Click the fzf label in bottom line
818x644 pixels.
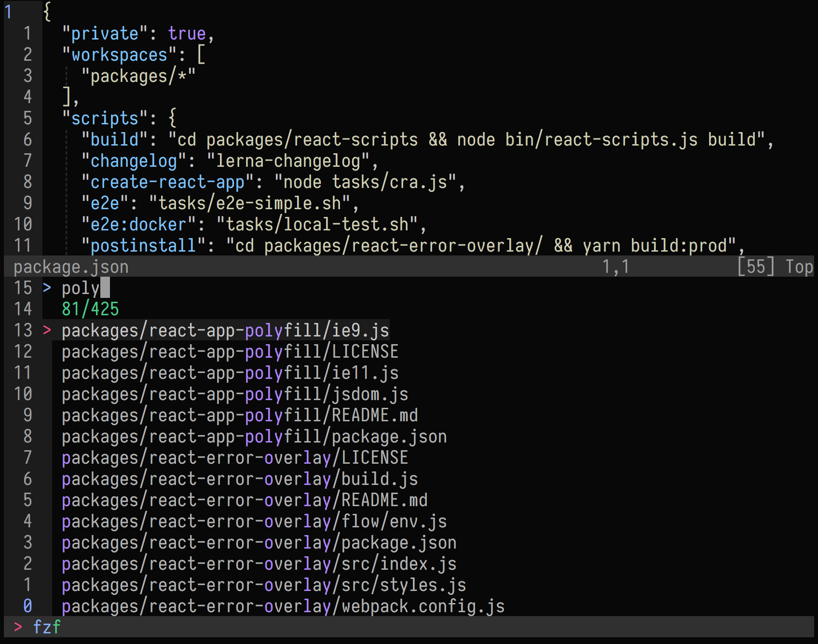47,628
